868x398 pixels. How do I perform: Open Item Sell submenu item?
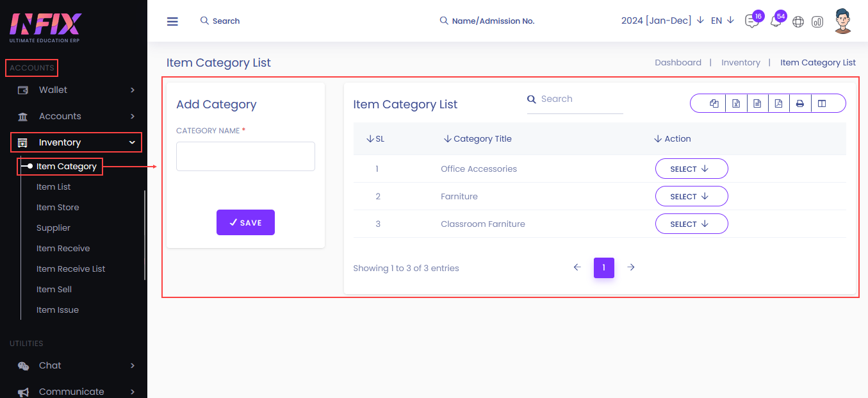(x=54, y=290)
